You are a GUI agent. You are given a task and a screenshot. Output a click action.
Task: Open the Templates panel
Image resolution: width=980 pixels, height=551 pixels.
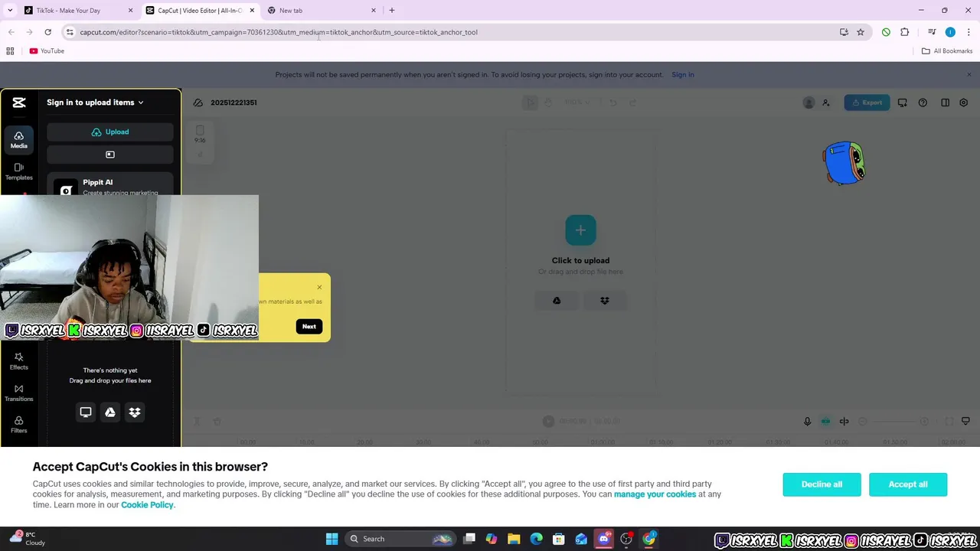pyautogui.click(x=19, y=171)
